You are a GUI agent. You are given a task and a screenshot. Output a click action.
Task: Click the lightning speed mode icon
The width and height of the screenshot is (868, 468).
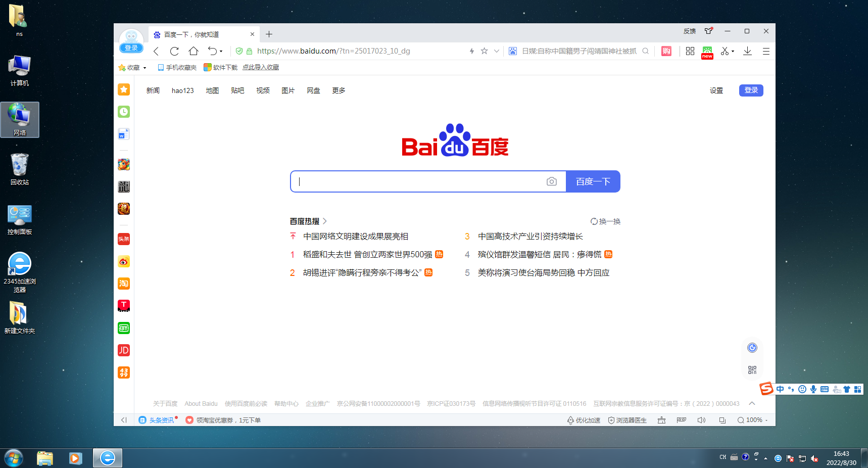(x=472, y=51)
